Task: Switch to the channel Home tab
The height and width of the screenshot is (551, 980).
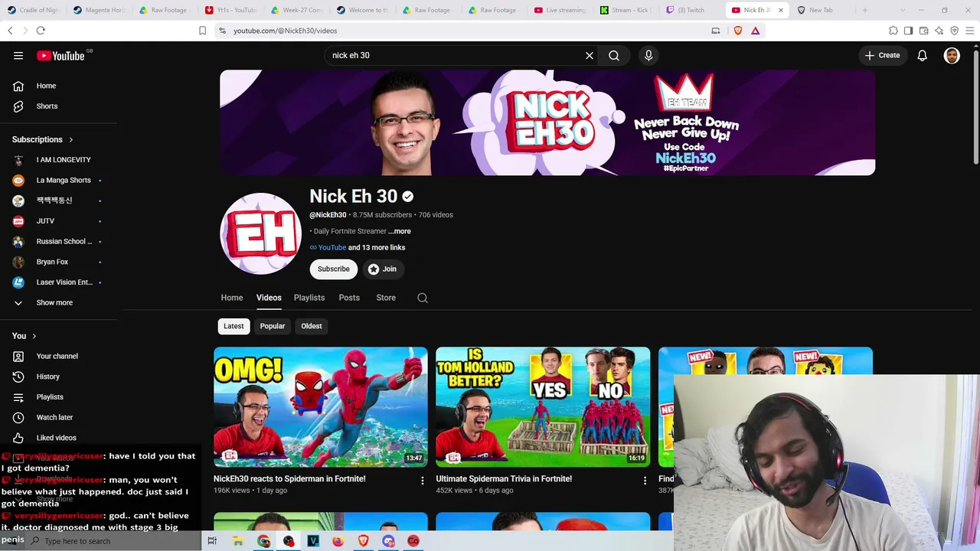Action: pos(232,298)
